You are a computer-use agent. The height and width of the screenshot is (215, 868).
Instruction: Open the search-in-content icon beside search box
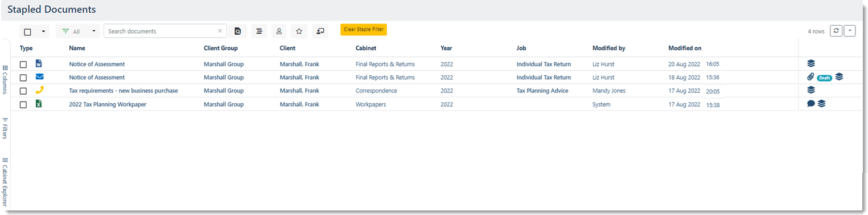pos(237,31)
